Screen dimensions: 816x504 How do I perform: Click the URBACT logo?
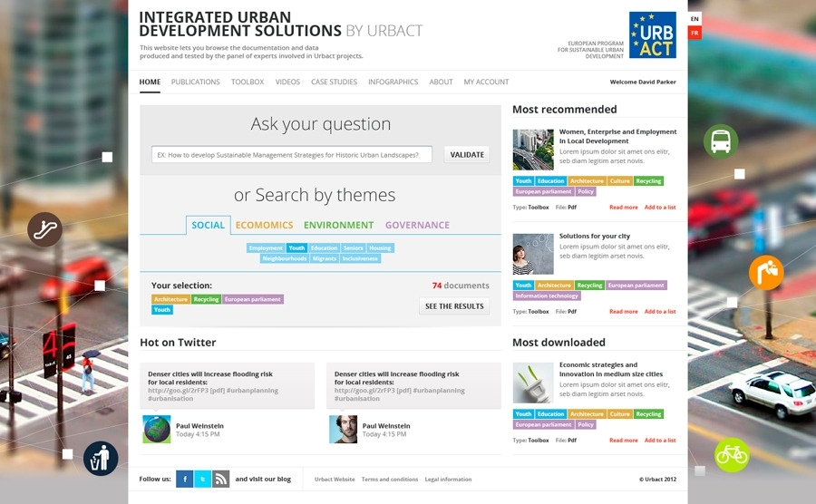coord(652,34)
